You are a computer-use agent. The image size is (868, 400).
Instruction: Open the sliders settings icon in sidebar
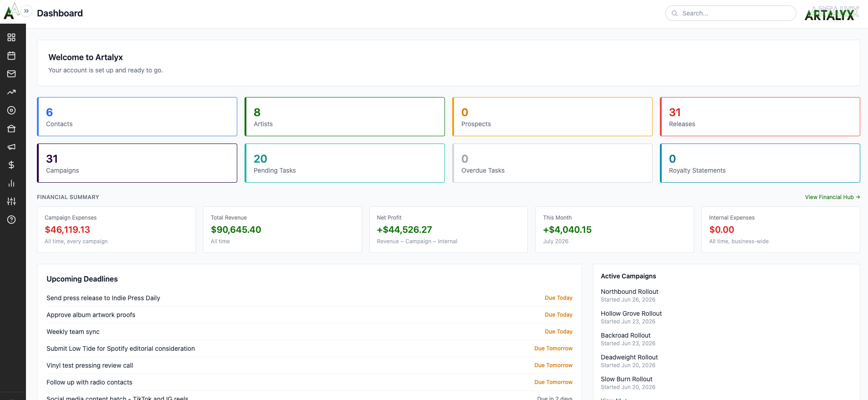[x=11, y=201]
